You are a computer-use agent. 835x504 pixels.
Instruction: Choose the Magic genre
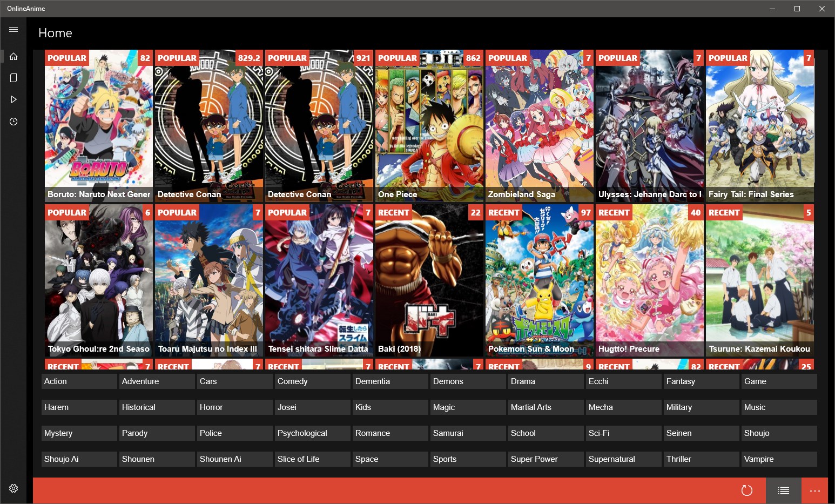(468, 407)
